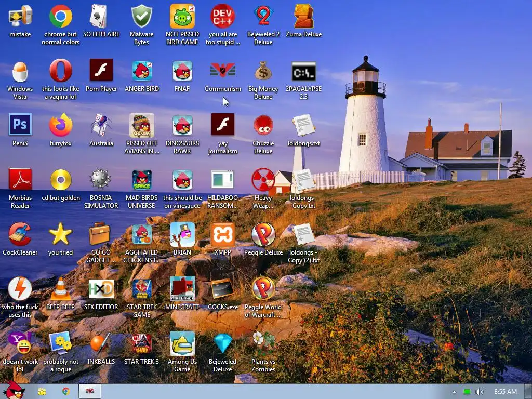Viewport: 532px width, 399px height.
Task: Click the STAR TREK GAME icon
Action: click(141, 289)
